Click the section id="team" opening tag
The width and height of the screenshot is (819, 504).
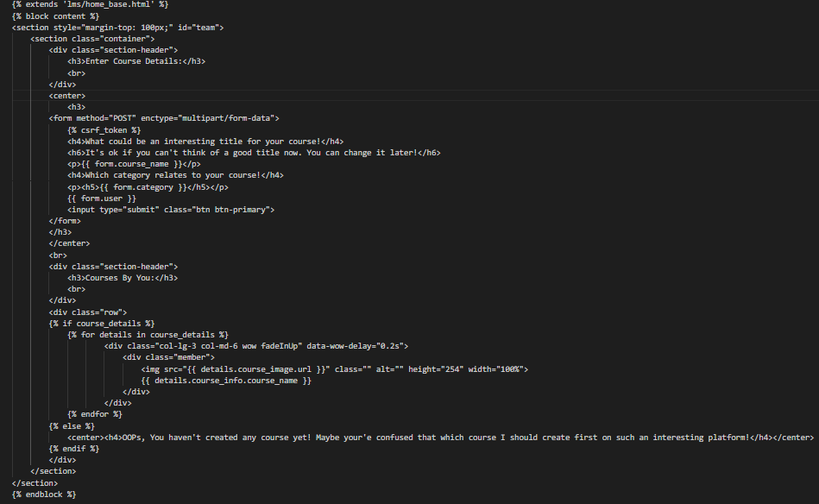pyautogui.click(x=117, y=28)
